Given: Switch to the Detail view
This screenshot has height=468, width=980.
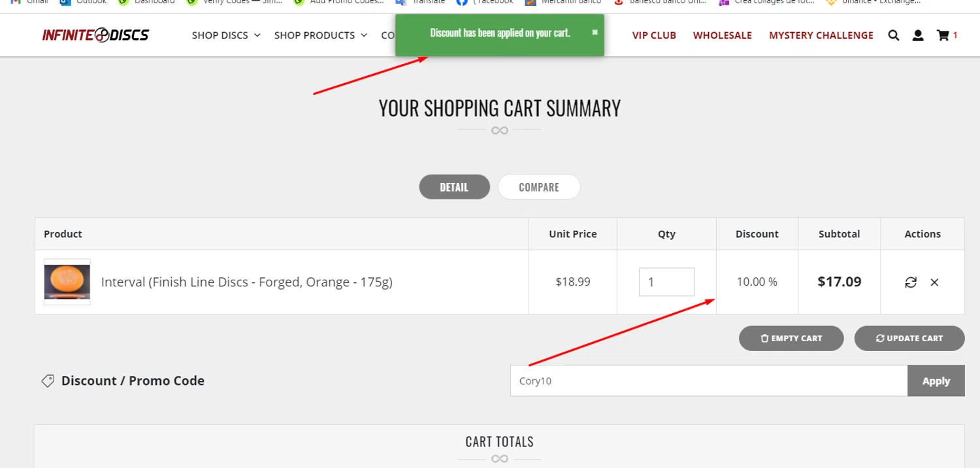Looking at the screenshot, I should pos(454,187).
